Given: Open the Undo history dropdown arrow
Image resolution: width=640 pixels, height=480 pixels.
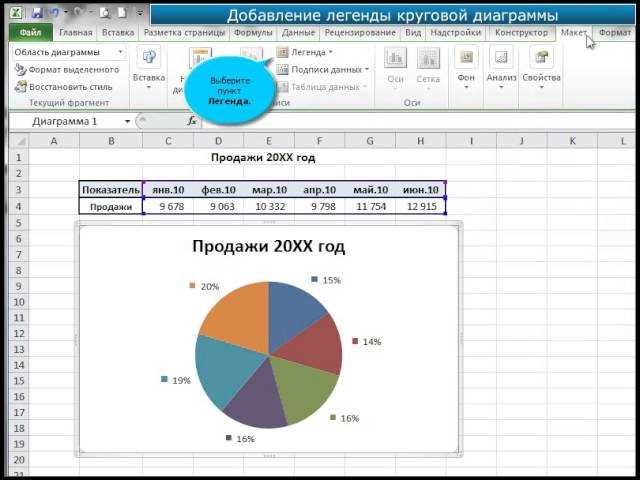Looking at the screenshot, I should (66, 13).
